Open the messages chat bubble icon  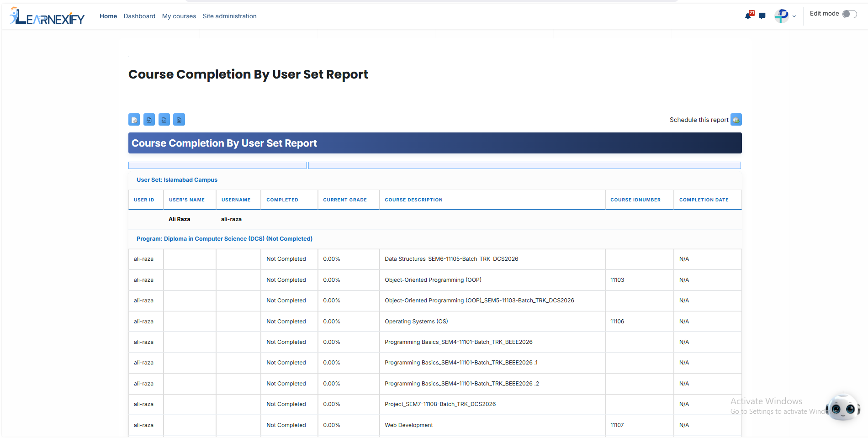[762, 16]
